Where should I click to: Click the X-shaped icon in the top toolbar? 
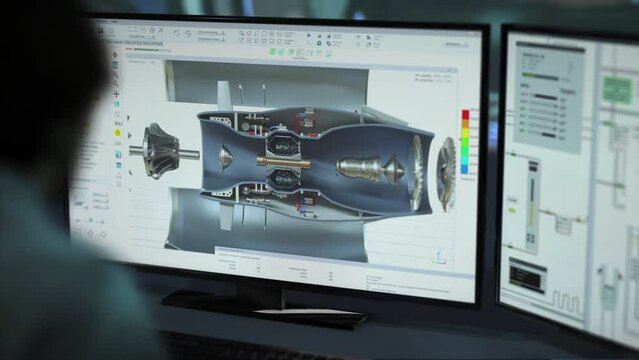161,30
